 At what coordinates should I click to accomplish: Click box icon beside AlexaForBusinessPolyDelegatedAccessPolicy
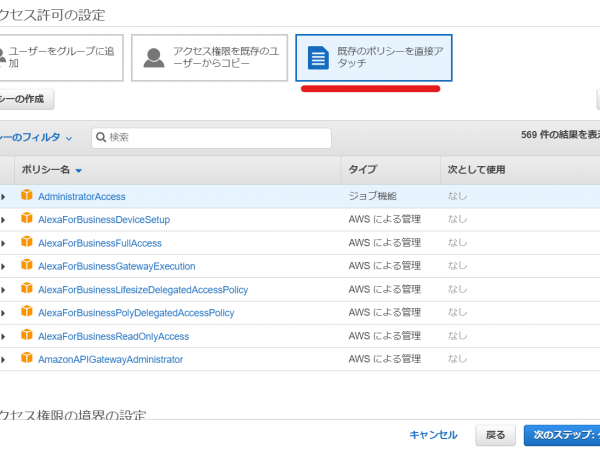(x=27, y=311)
